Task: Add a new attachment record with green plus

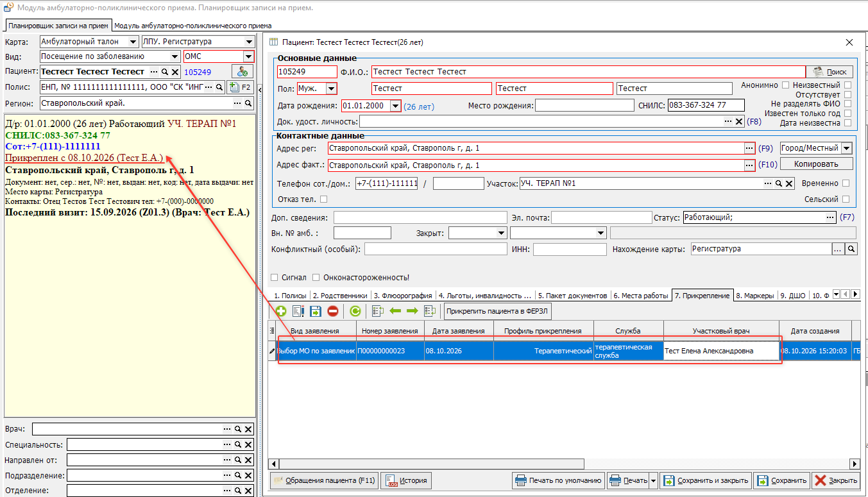Action: pos(281,311)
